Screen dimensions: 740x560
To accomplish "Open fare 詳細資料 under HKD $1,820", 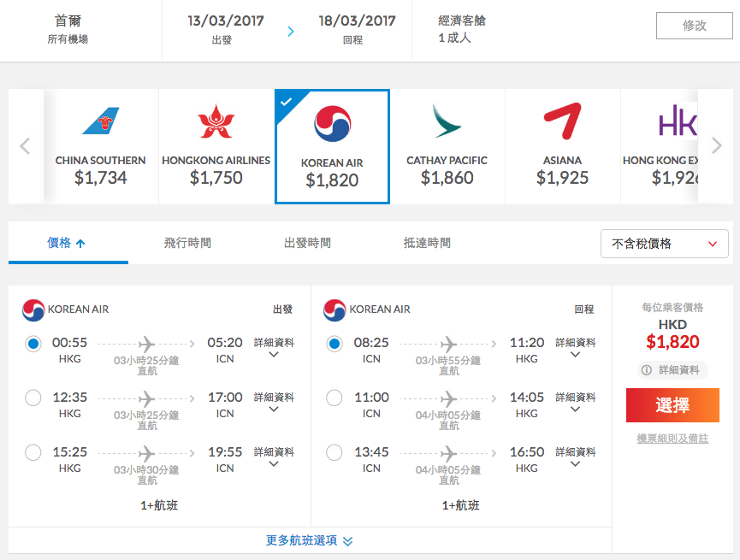I will point(672,370).
